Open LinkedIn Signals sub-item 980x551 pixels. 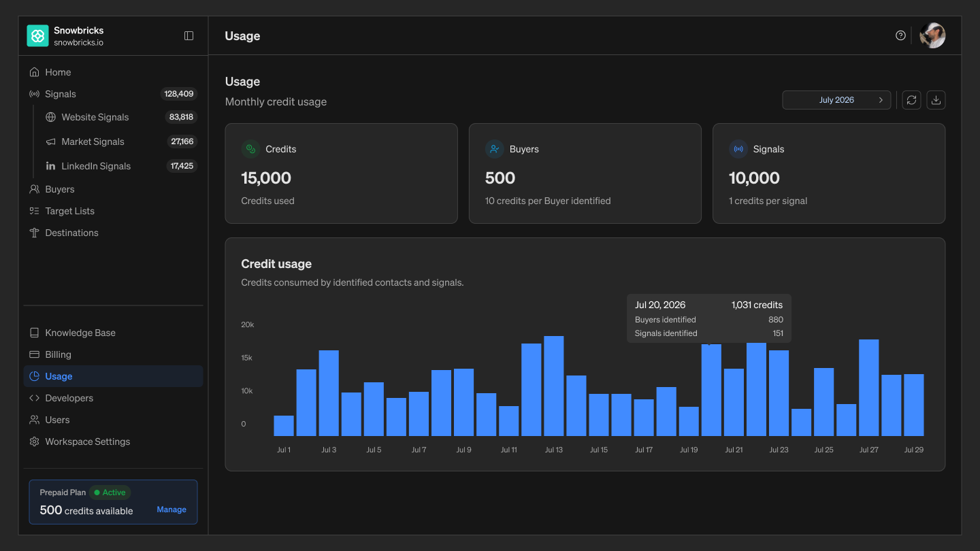[121, 166]
